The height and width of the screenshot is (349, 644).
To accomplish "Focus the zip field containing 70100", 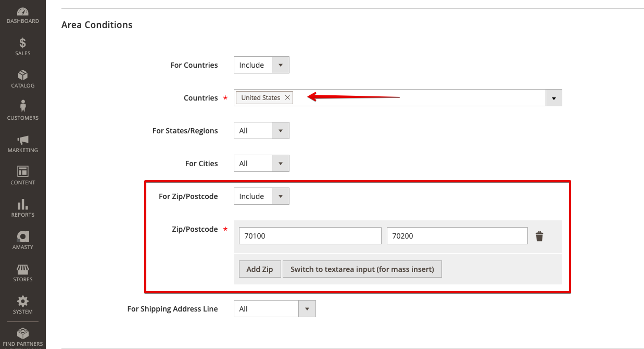I will pos(310,236).
